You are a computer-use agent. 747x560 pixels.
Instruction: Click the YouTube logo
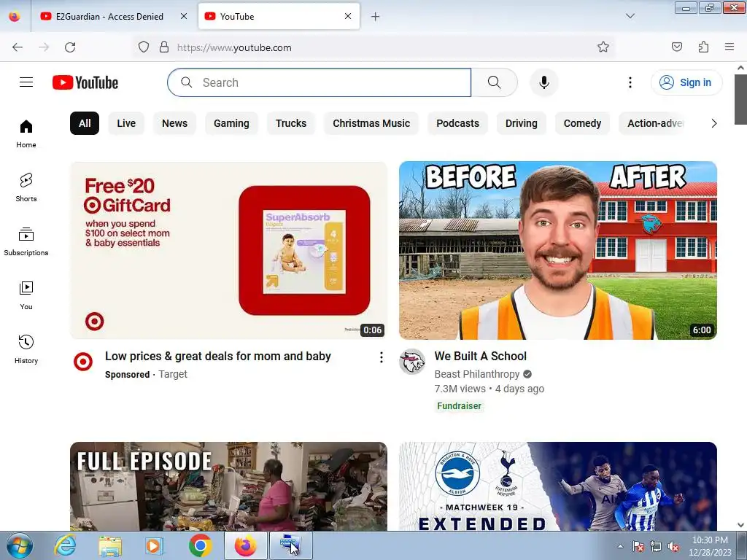pyautogui.click(x=85, y=82)
